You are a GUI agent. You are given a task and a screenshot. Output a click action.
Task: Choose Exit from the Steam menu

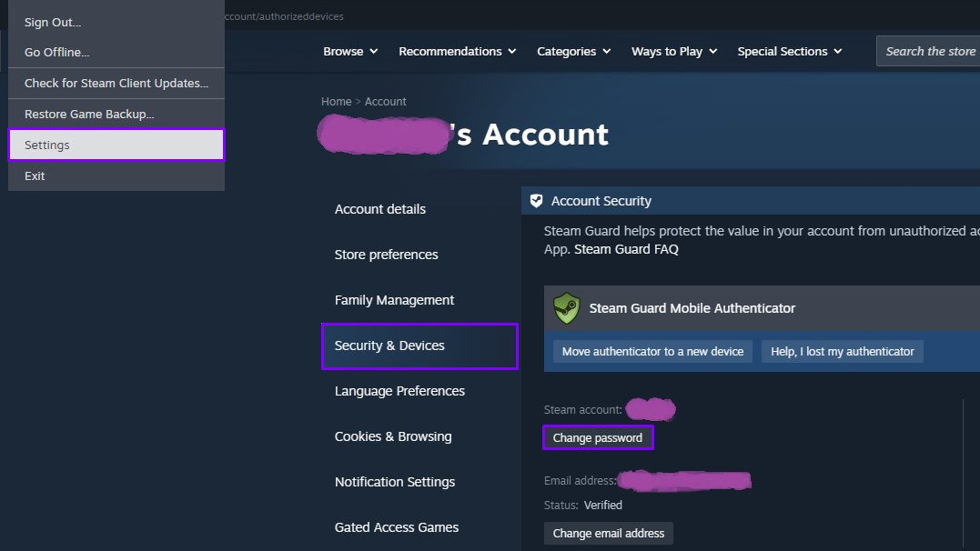(35, 175)
